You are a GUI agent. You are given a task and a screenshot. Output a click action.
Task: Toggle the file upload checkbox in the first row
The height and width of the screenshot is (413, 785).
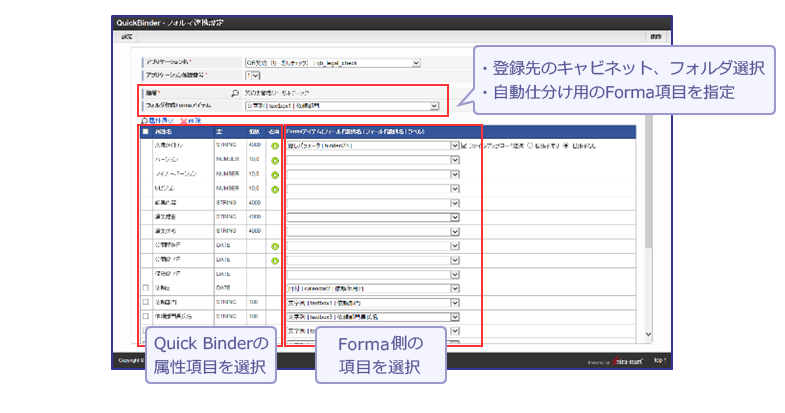point(464,146)
